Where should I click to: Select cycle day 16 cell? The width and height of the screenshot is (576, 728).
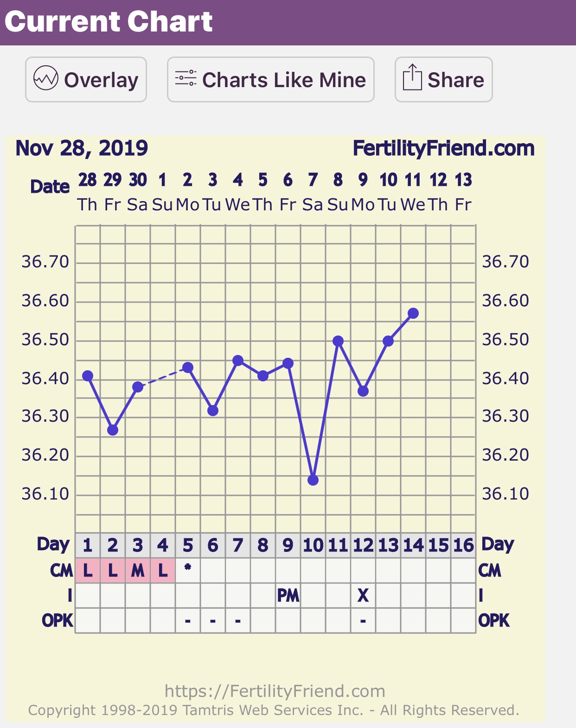tap(463, 545)
